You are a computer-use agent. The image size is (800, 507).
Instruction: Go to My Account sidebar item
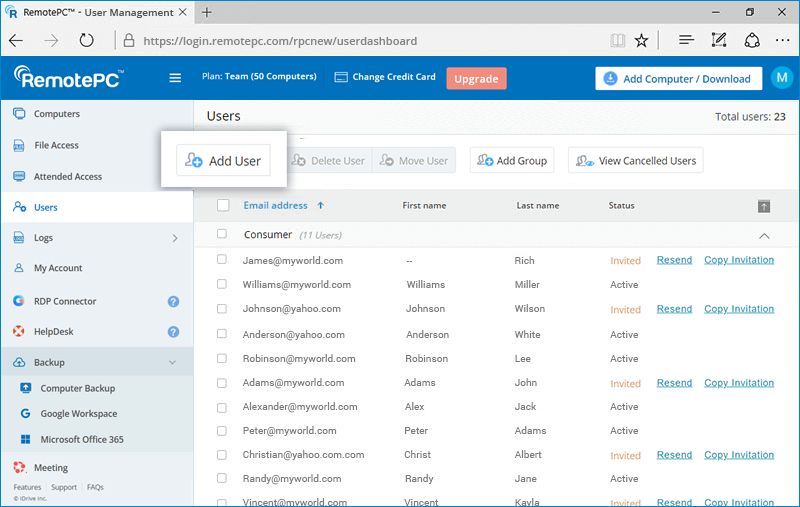point(58,268)
